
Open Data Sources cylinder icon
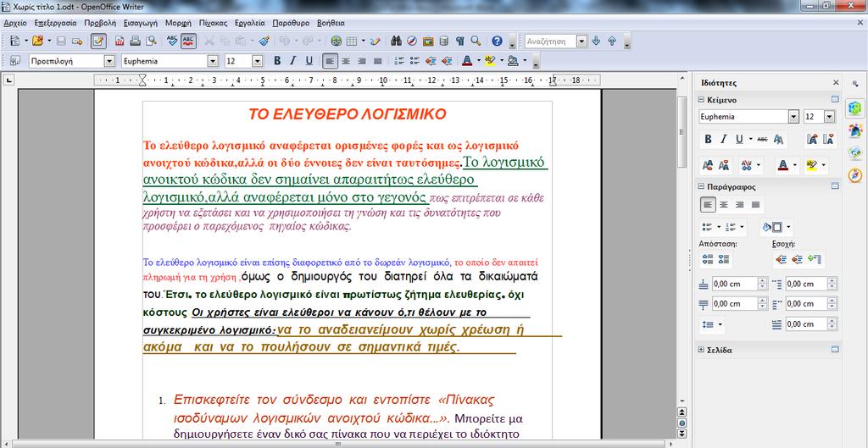pos(443,41)
